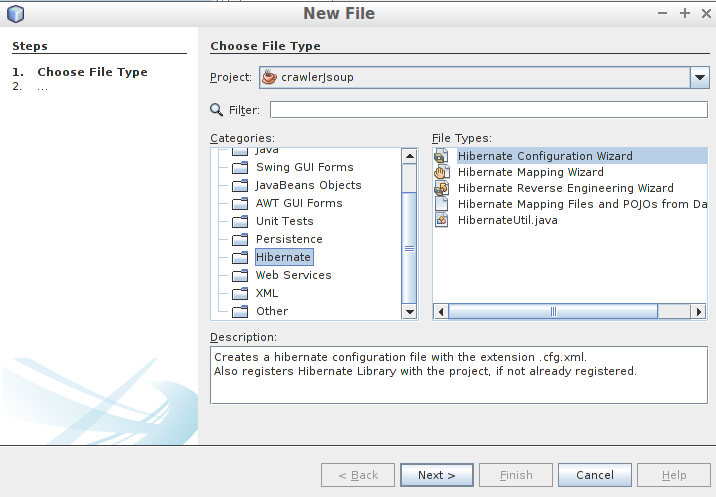Click Categories scrollbar up arrow

point(410,156)
